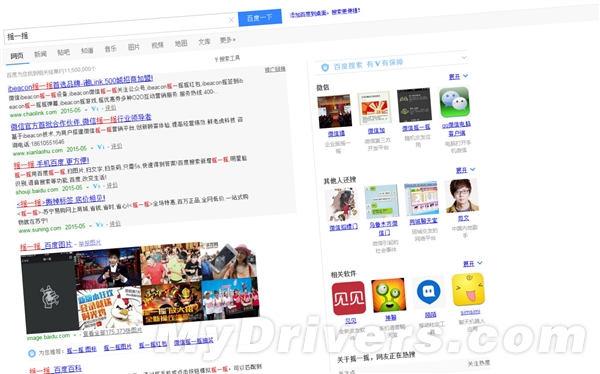Expand the 微信 section with 展开
Viewport: 600px width, 374px height.
(x=458, y=77)
